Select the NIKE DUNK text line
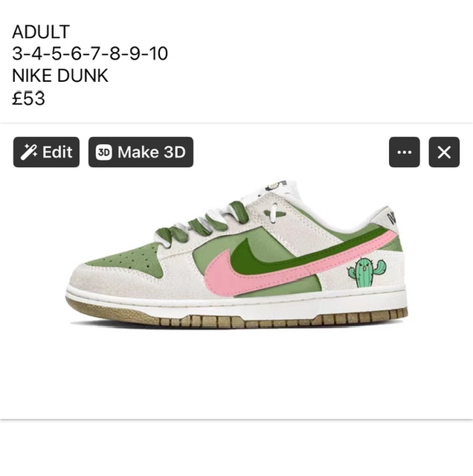 tap(60, 76)
